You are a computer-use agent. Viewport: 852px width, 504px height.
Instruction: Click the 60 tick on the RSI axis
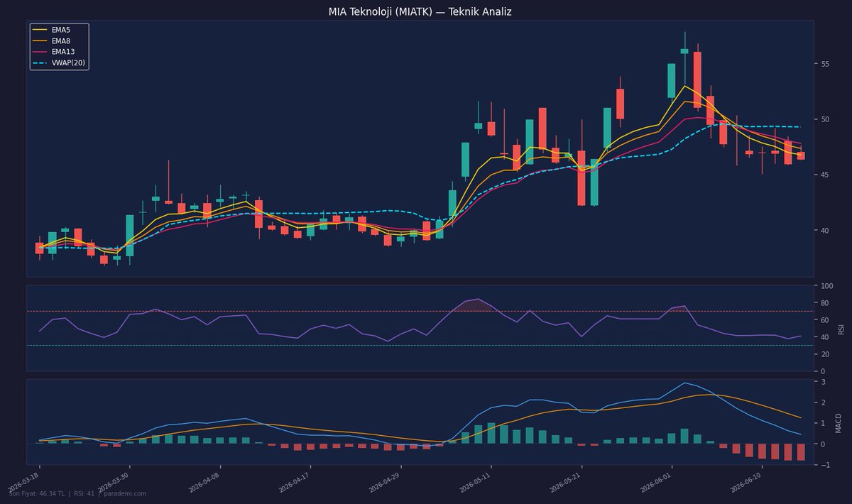824,320
